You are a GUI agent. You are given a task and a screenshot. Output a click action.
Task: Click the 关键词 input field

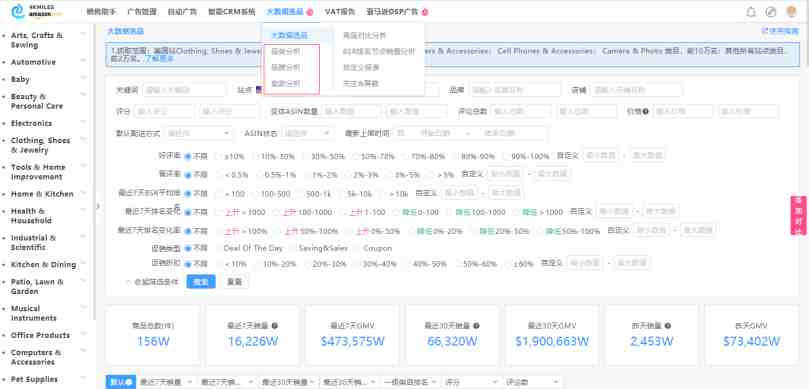(x=184, y=90)
